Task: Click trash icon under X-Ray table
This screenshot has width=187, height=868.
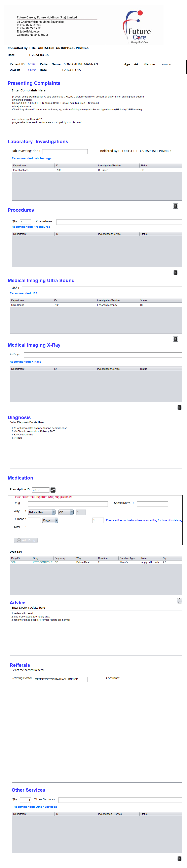Action: pyautogui.click(x=179, y=407)
